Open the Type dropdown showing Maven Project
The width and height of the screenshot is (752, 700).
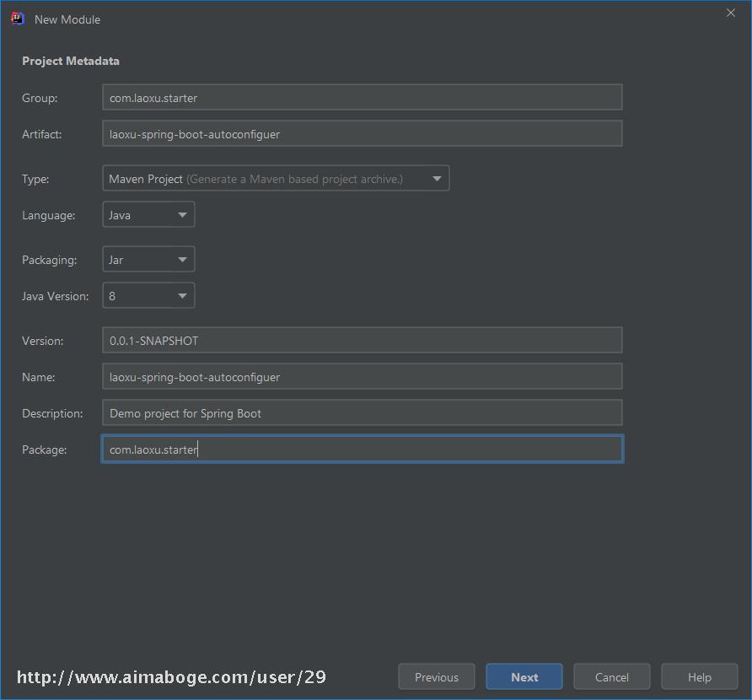click(x=276, y=179)
